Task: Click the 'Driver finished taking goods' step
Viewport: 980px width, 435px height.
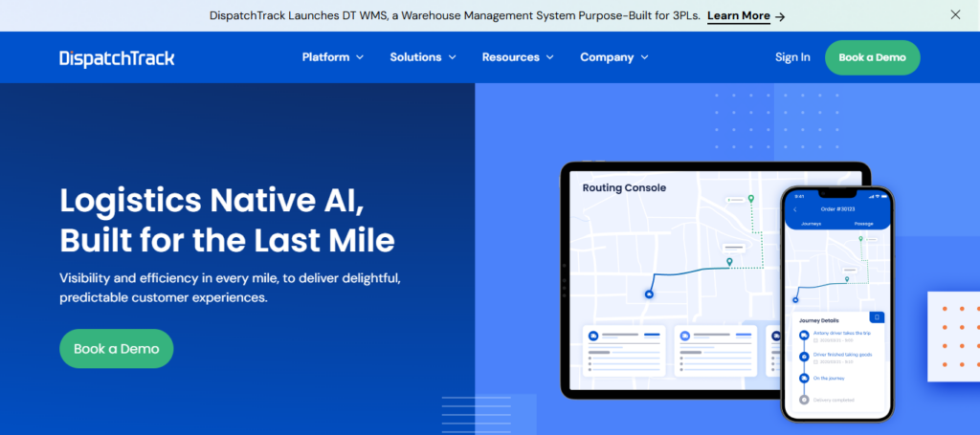Action: click(x=842, y=355)
